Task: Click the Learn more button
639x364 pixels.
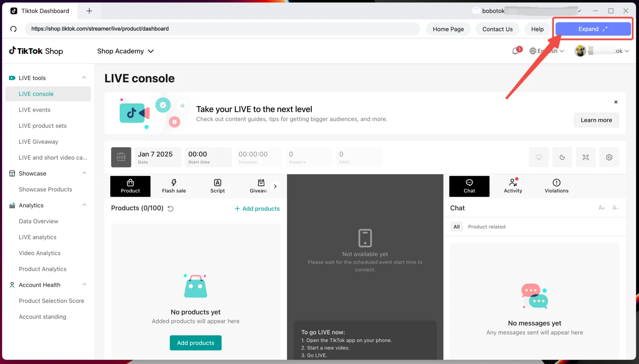Action: point(596,120)
